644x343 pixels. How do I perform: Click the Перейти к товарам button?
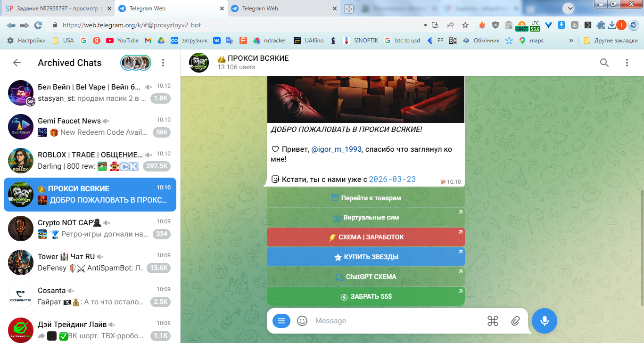click(x=366, y=198)
